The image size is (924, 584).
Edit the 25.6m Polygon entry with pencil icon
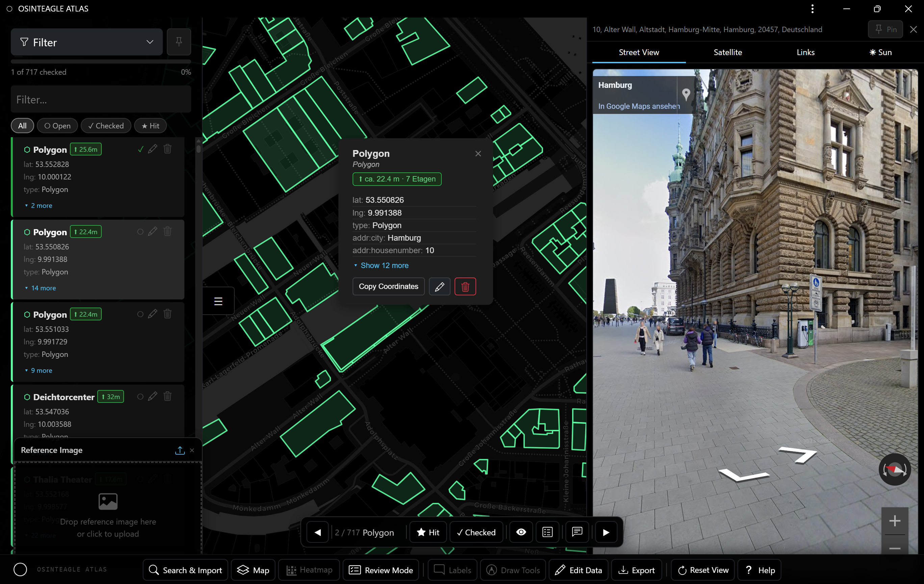click(153, 149)
